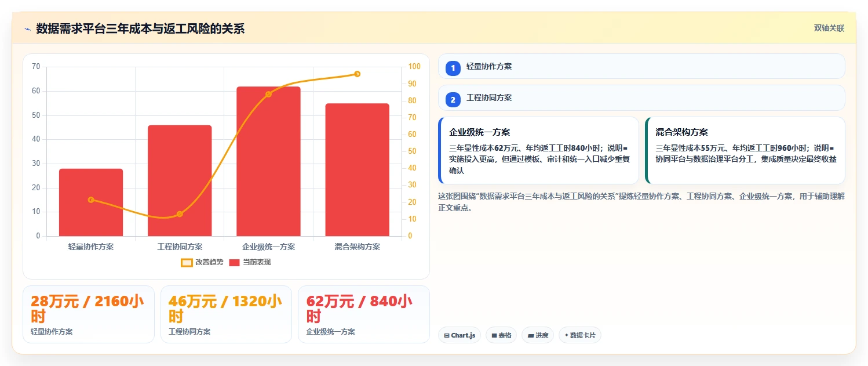This screenshot has height=366, width=868.
Task: Click the 28万元 / 2160小时 stat card
Action: tap(89, 314)
